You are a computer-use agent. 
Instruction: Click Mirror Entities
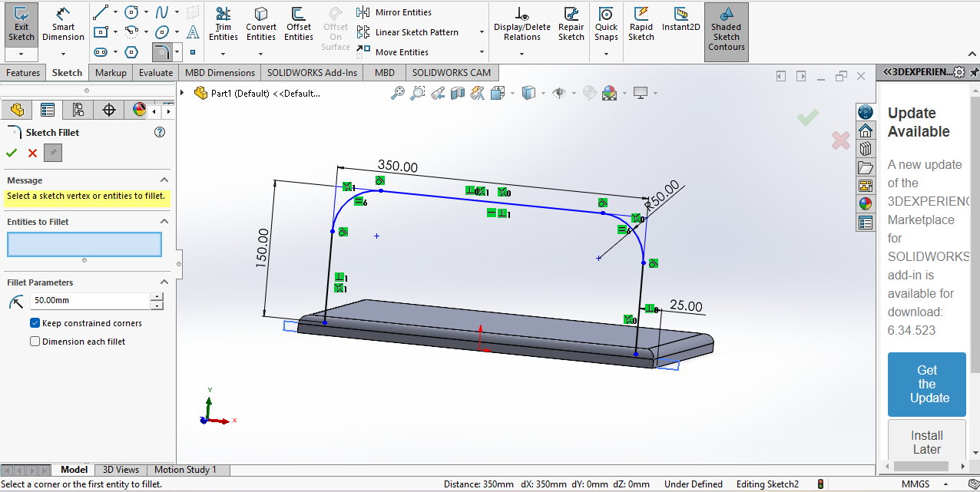pos(394,12)
